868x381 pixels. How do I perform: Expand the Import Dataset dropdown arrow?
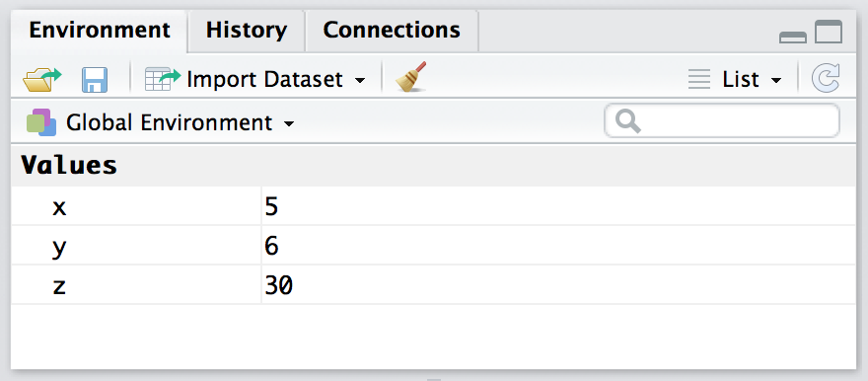[360, 81]
